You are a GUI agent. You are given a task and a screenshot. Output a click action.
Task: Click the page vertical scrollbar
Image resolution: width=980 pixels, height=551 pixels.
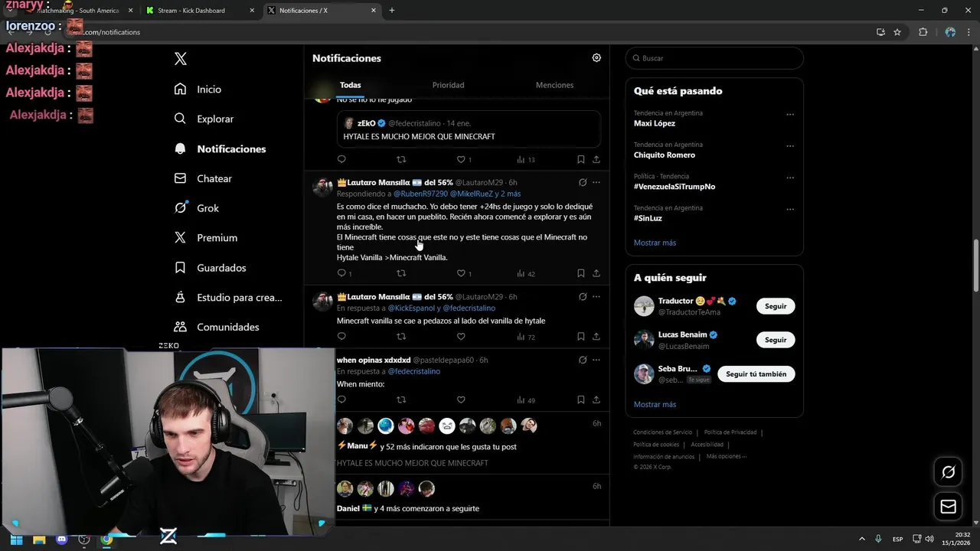975,266
